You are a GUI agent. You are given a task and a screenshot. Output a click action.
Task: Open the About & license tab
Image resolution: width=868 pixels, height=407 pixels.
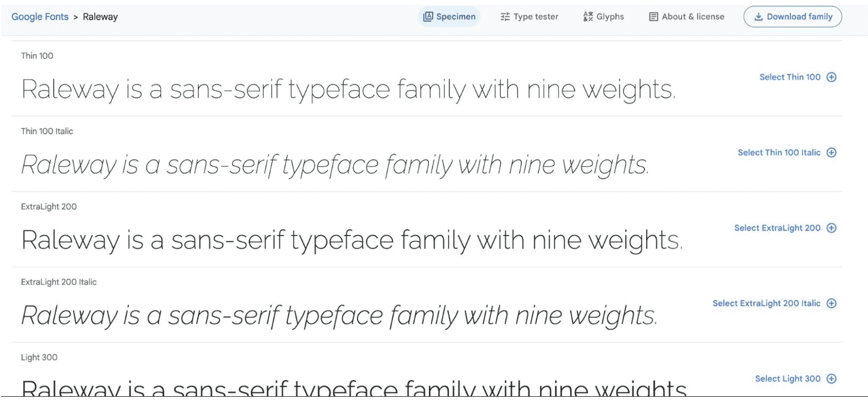(x=687, y=17)
